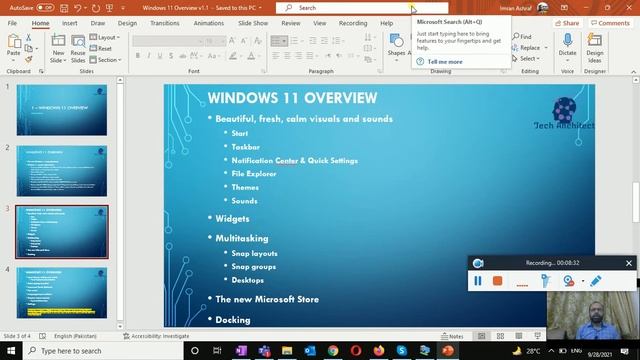Screen dimensions: 640x360
Task: Open Skype from taskbar
Action: [402, 351]
